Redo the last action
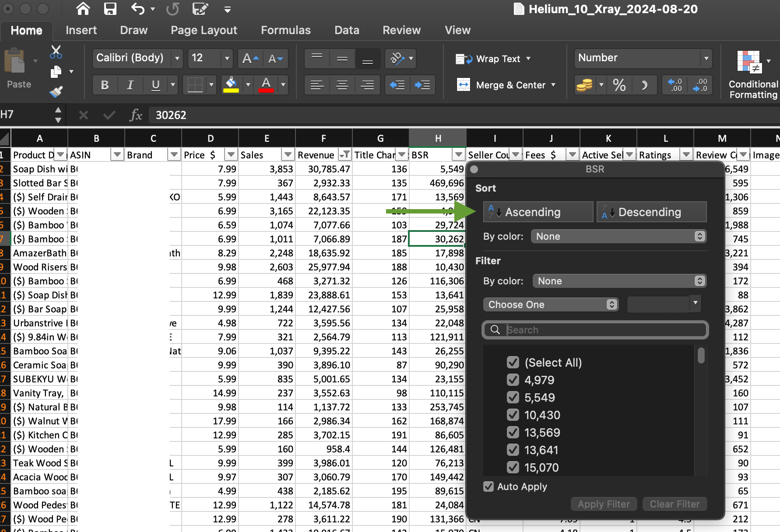This screenshot has width=780, height=532. pos(172,9)
